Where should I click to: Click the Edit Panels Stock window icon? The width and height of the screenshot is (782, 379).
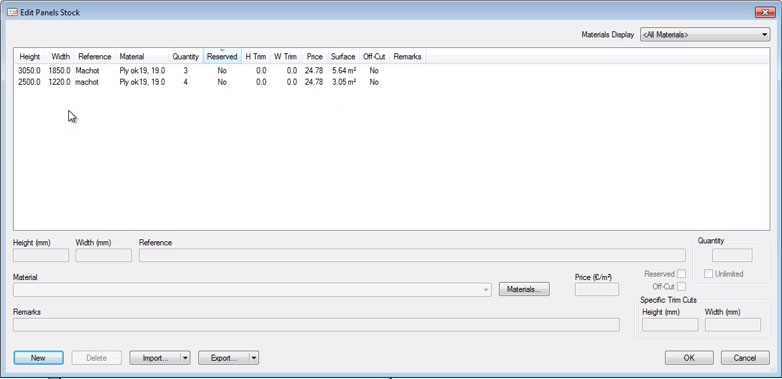tap(12, 12)
